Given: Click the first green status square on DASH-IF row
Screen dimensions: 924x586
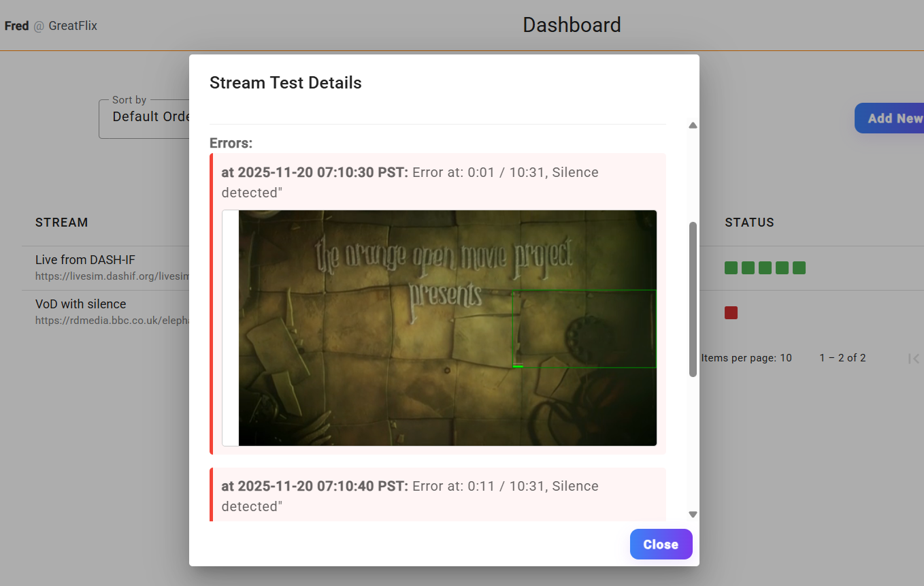Looking at the screenshot, I should [730, 267].
